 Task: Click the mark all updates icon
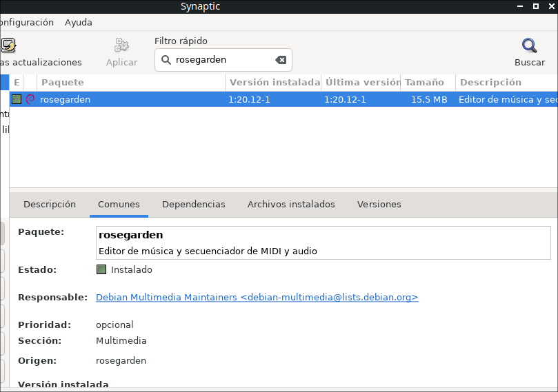pos(8,45)
